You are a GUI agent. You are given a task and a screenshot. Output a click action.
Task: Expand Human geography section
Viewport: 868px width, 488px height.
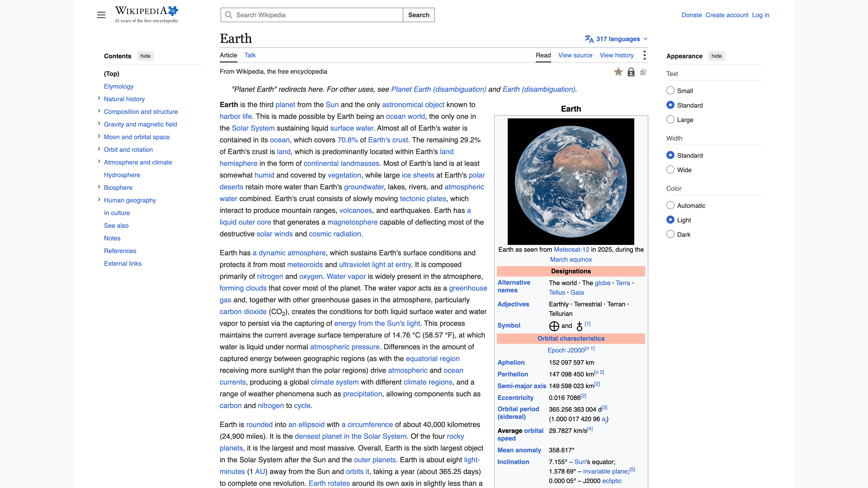coord(99,200)
